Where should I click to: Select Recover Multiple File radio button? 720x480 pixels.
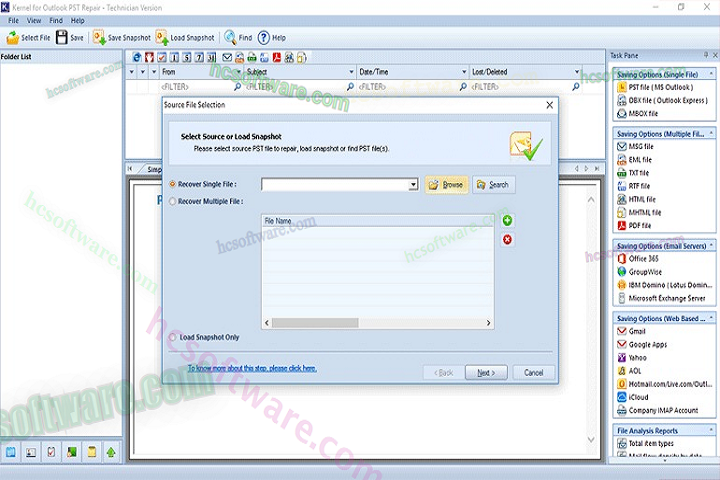173,201
